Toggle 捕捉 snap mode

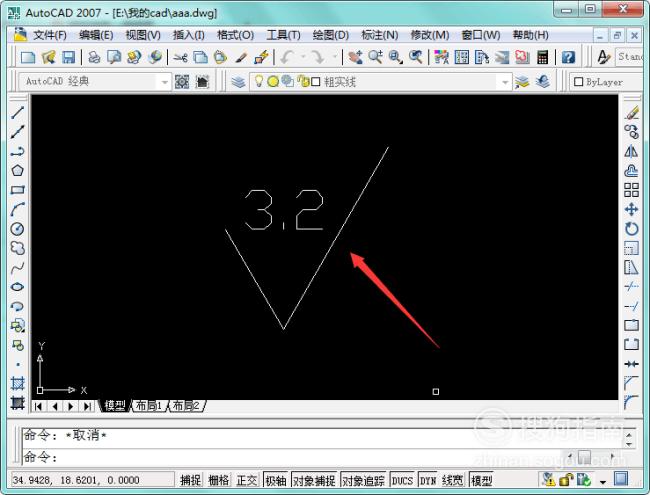point(191,480)
